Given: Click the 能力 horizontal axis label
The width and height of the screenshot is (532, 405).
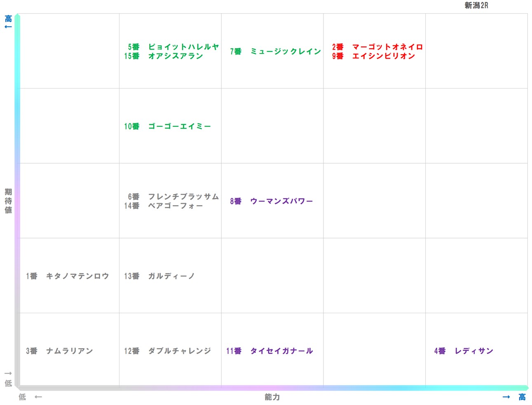Looking at the screenshot, I should 272,397.
